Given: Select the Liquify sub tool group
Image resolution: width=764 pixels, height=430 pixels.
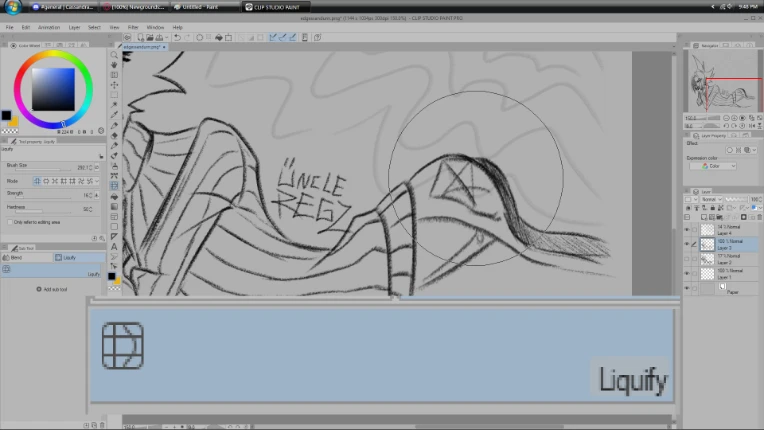Looking at the screenshot, I should [79, 257].
